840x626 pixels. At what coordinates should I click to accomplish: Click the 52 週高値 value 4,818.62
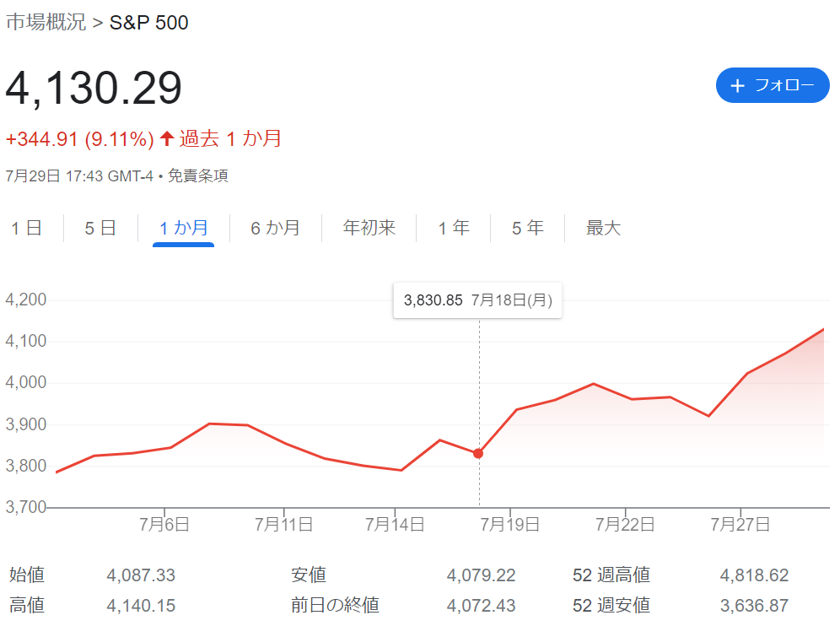[x=754, y=575]
